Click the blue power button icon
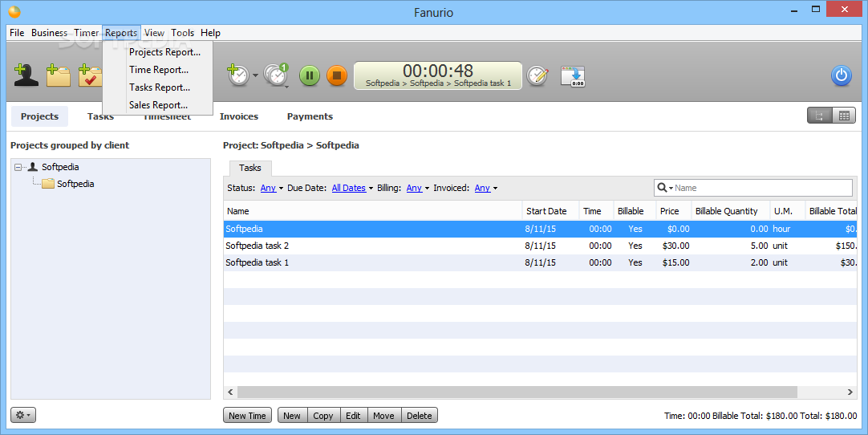This screenshot has height=435, width=868. pos(841,75)
